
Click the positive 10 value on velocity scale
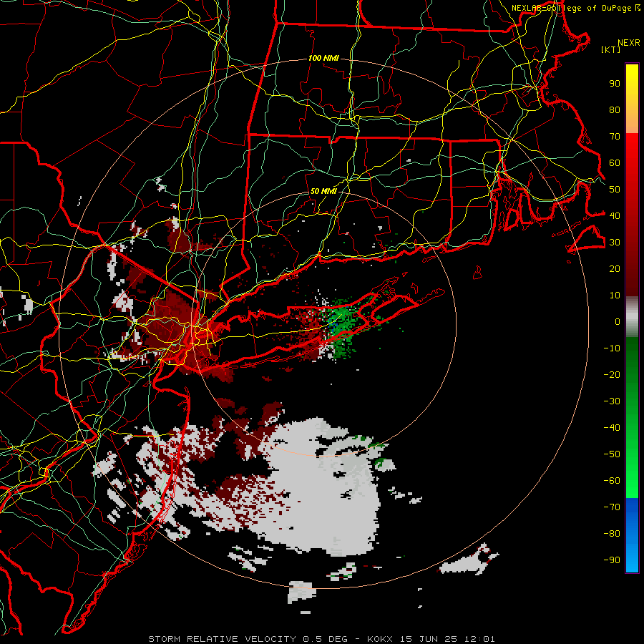pos(615,296)
